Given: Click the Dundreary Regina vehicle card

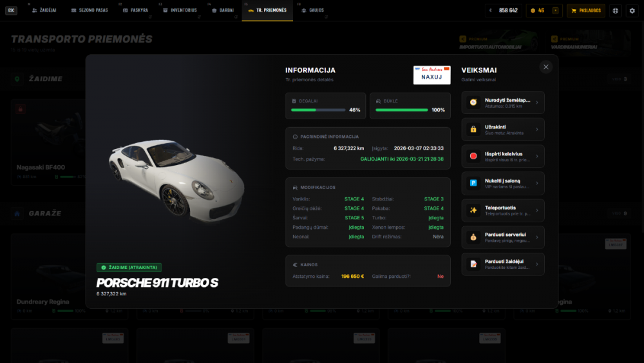Looking at the screenshot, I should pos(48,276).
